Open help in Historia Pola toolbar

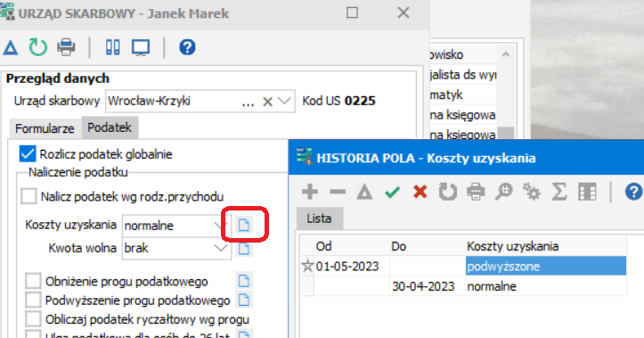tap(633, 192)
